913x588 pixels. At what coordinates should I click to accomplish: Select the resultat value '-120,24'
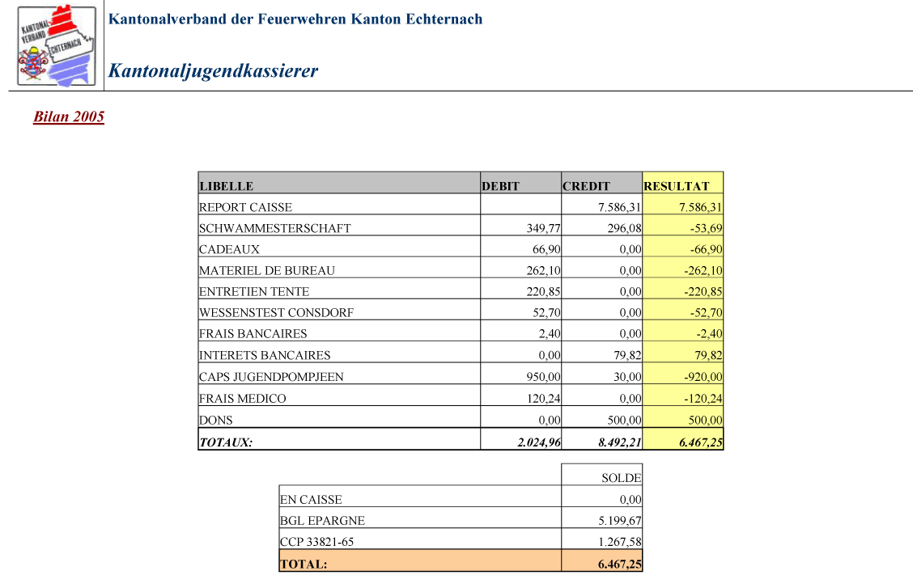click(703, 399)
